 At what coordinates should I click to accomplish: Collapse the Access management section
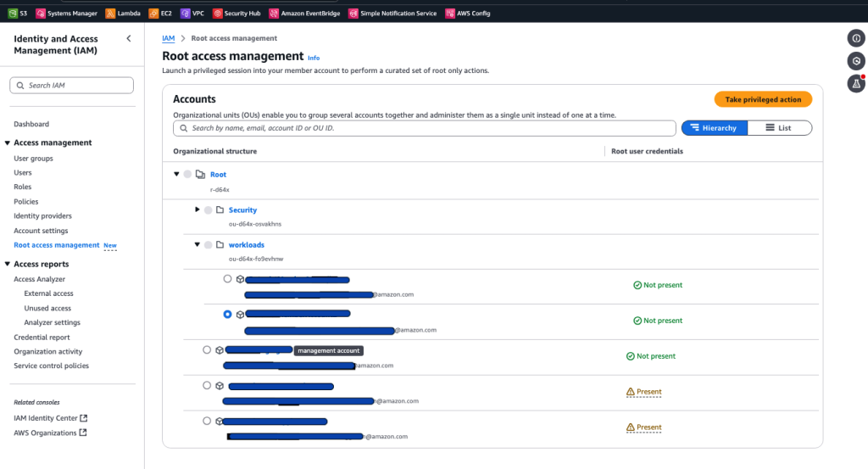[8, 142]
